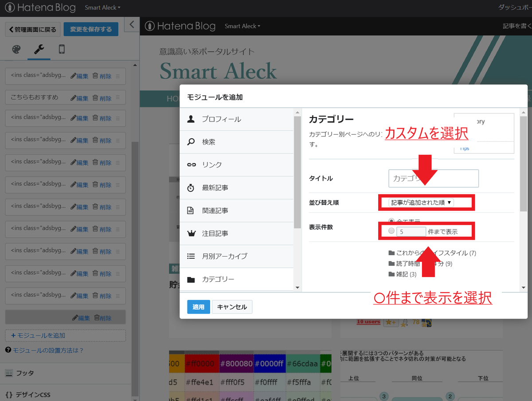
Task: Choose カテゴリー in the module list
Action: pyautogui.click(x=236, y=279)
